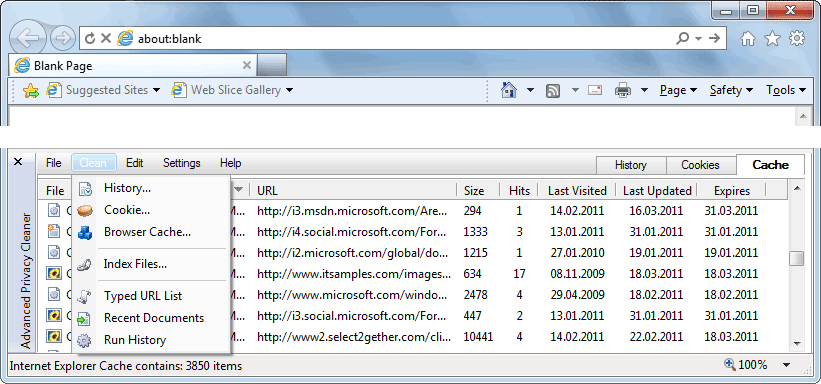Sort by the Hits column header
Viewport: 821px width, 384px height.
tap(519, 191)
